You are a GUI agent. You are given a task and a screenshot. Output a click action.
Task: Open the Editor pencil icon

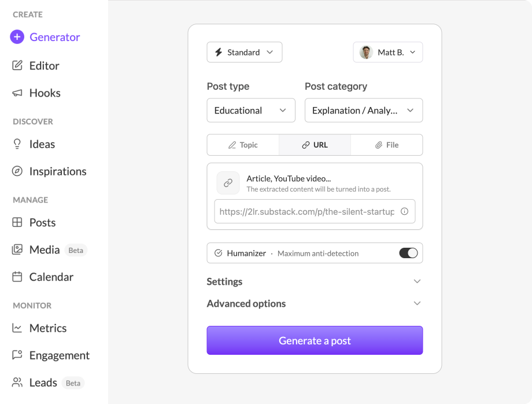(x=17, y=65)
